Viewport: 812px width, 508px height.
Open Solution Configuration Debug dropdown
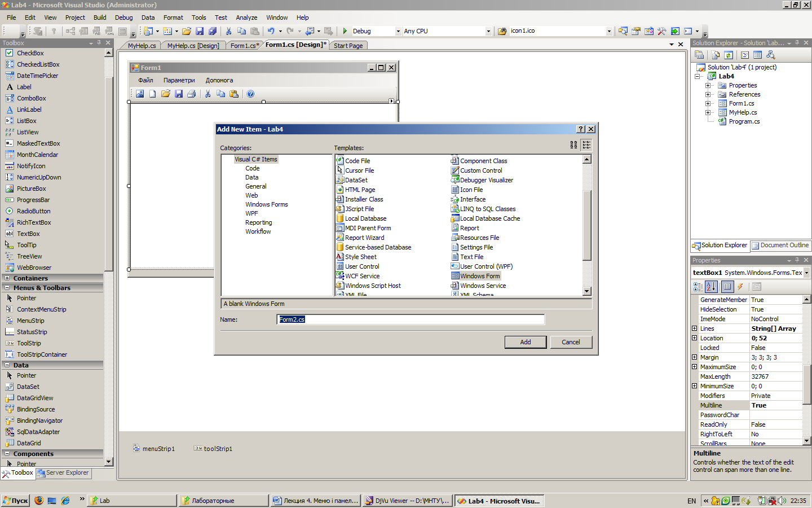point(398,31)
